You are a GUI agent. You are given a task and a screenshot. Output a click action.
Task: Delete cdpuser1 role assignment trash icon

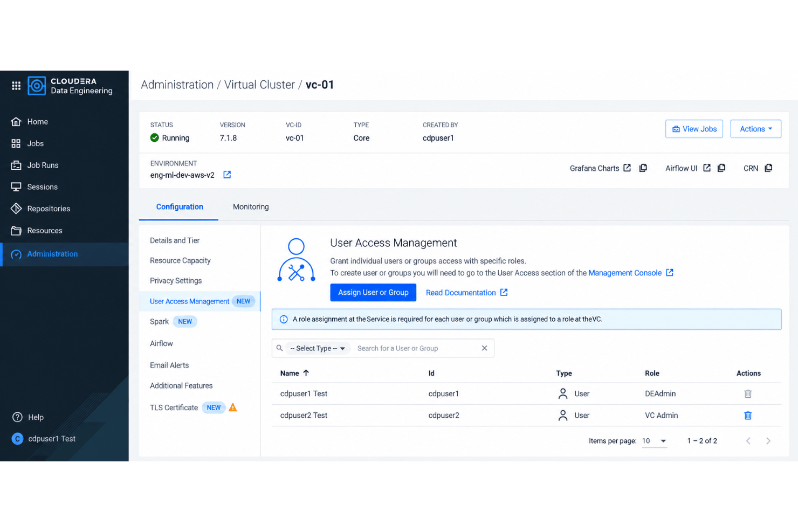coord(748,394)
